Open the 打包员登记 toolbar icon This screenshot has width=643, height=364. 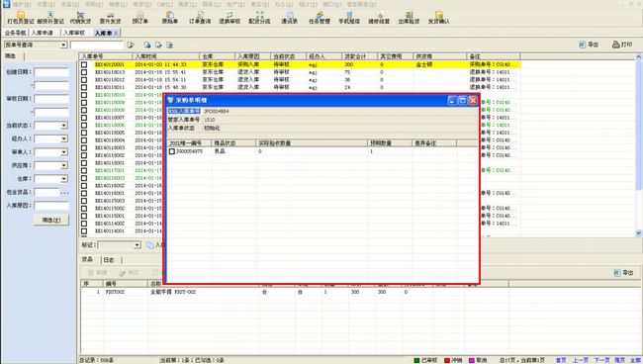pyautogui.click(x=21, y=17)
